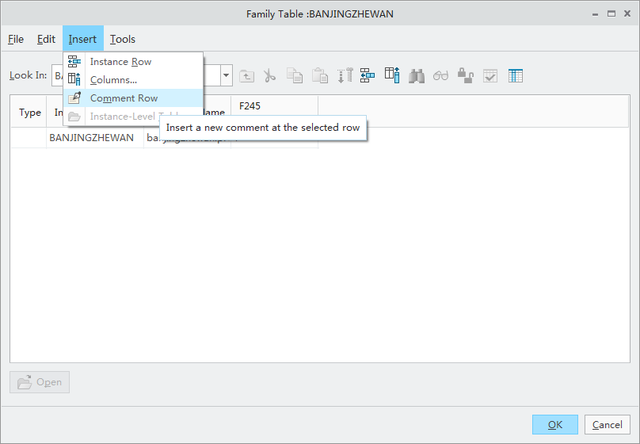Click the add columns toolbar icon

392,75
